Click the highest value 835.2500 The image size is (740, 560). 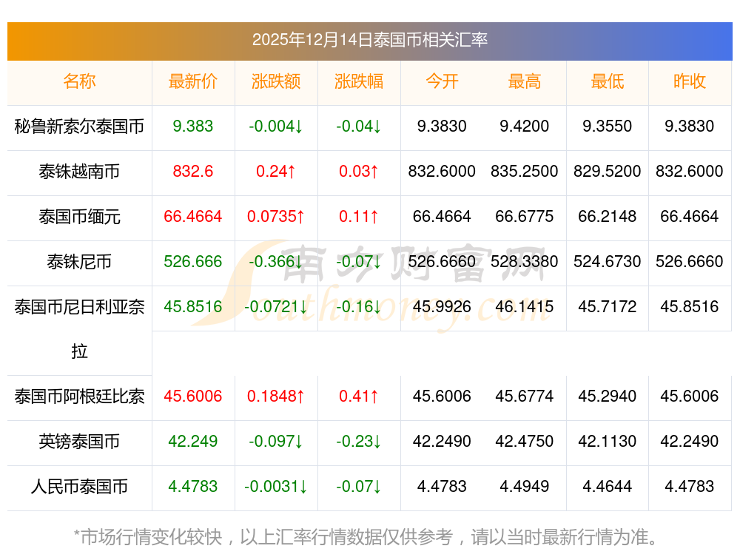pos(525,171)
